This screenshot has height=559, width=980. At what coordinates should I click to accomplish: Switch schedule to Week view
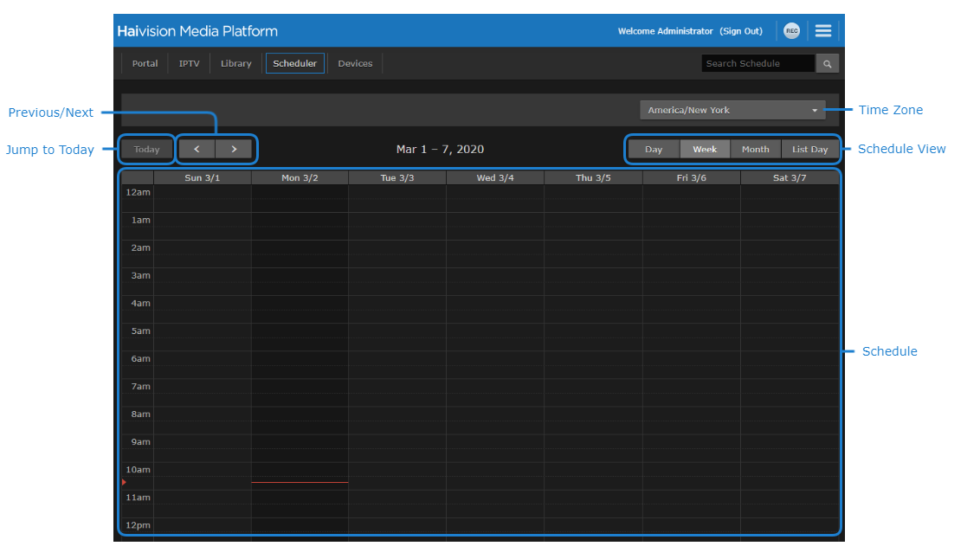pyautogui.click(x=705, y=149)
